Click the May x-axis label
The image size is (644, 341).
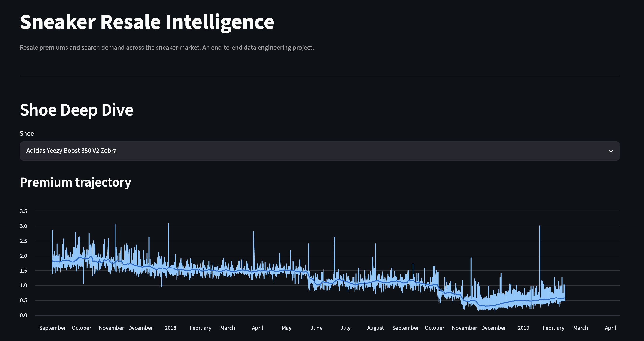pos(286,328)
